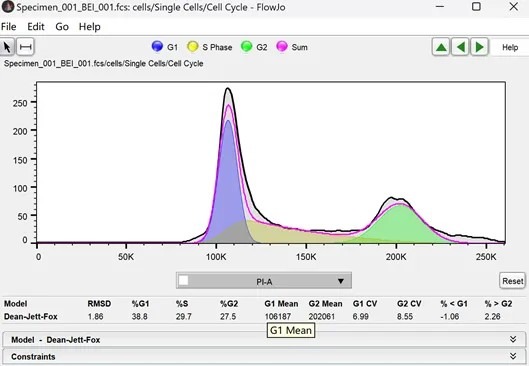Click the G1 Mean value 106187

click(278, 317)
